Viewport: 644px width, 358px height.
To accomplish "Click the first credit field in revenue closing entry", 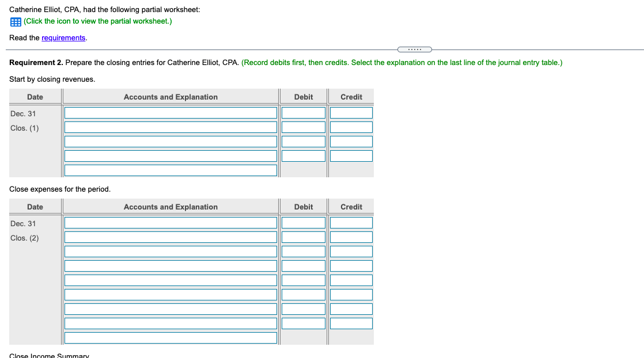I will point(350,112).
